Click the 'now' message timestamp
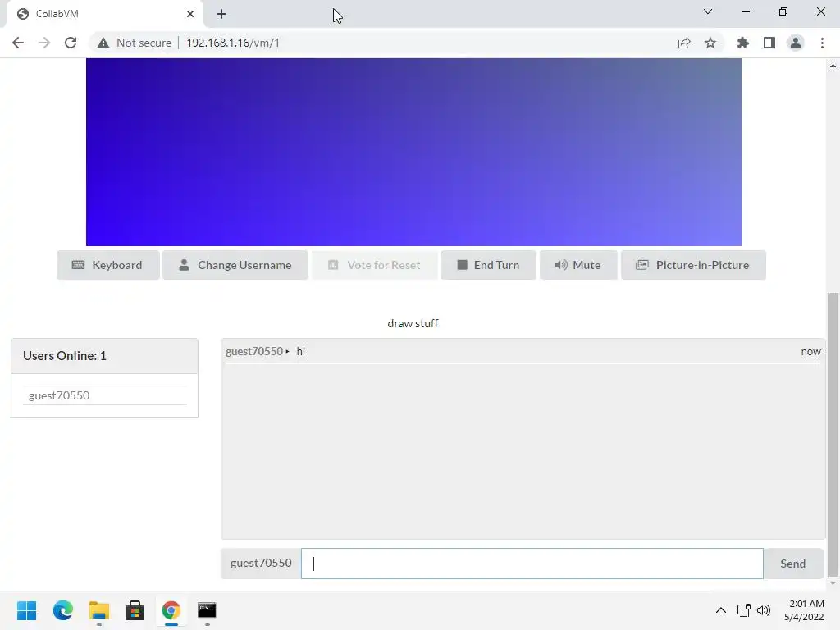 coord(810,351)
